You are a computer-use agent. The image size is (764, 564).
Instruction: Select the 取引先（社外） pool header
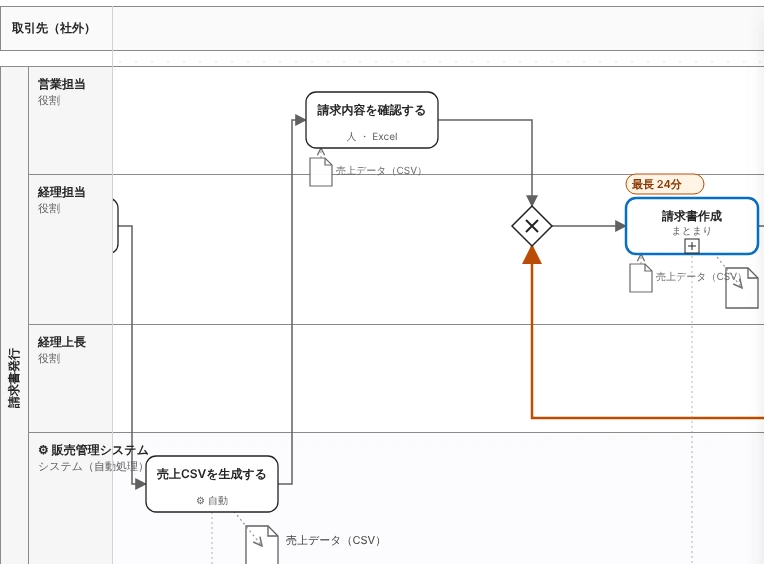[x=57, y=28]
